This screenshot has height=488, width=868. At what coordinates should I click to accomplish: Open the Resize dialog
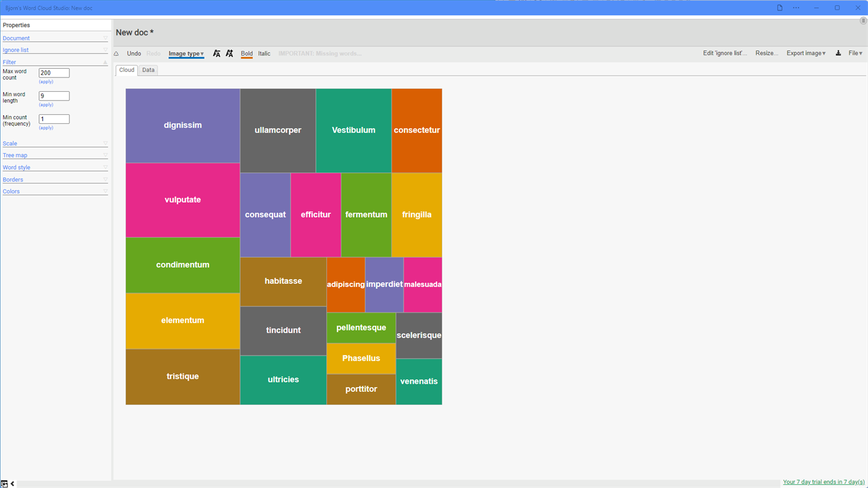766,53
